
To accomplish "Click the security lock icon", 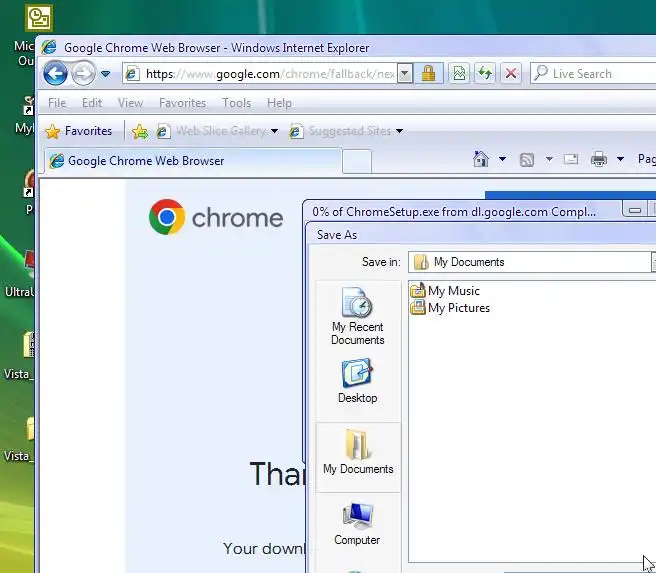I will pos(428,74).
